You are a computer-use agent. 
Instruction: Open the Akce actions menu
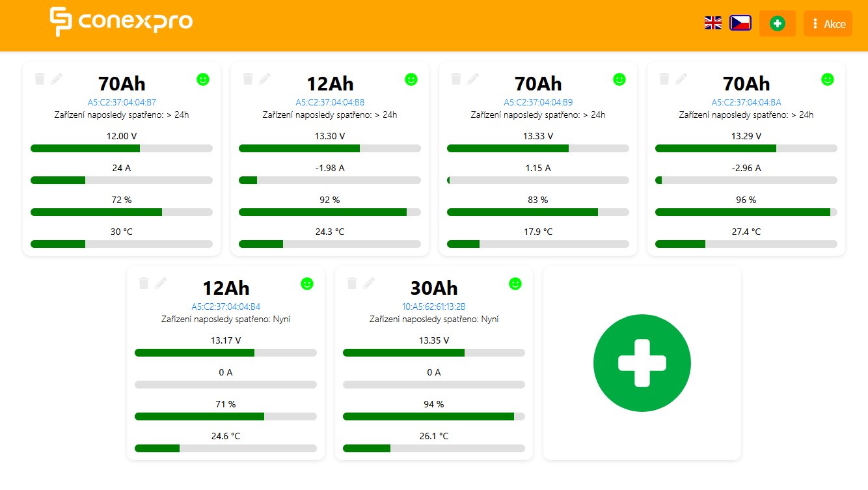coord(828,24)
